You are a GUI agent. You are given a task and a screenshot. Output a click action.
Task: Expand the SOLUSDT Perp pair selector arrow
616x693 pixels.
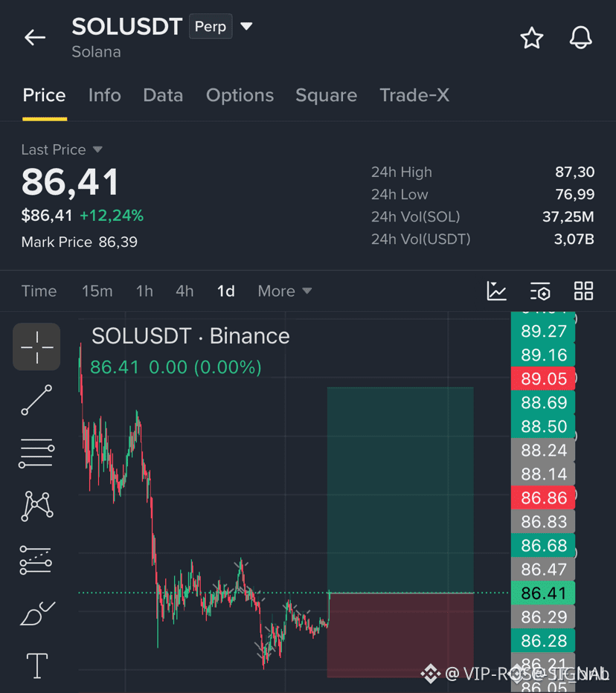click(x=246, y=26)
